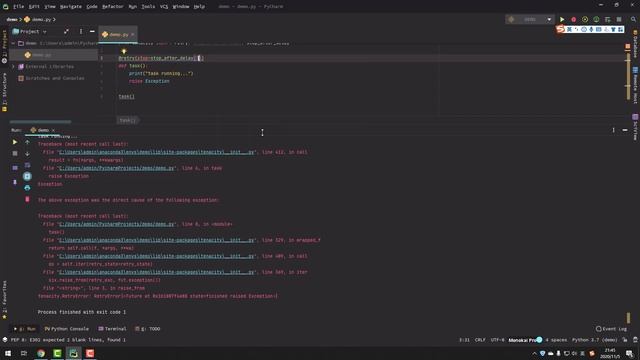The height and width of the screenshot is (360, 640).
Task: Open the Windows Start menu
Action: 8,353
